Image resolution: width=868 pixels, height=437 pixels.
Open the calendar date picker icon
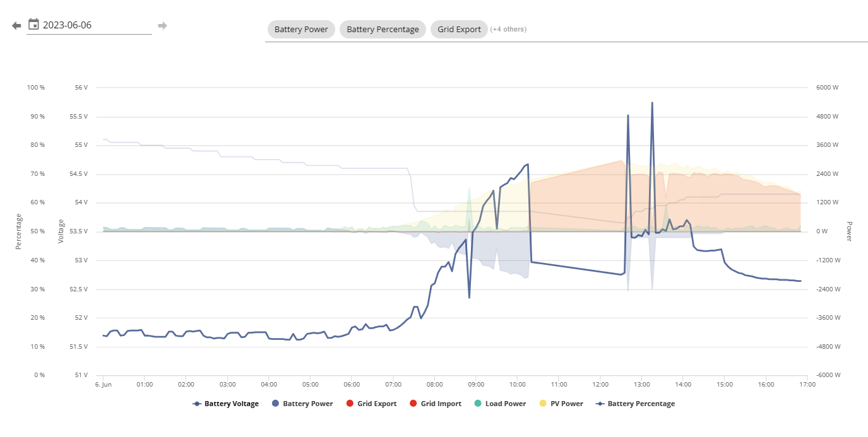coord(33,25)
